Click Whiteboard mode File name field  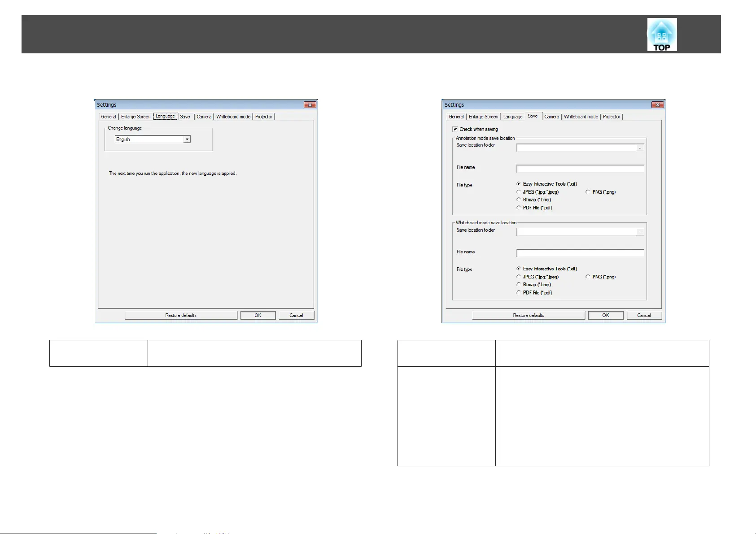tap(581, 253)
